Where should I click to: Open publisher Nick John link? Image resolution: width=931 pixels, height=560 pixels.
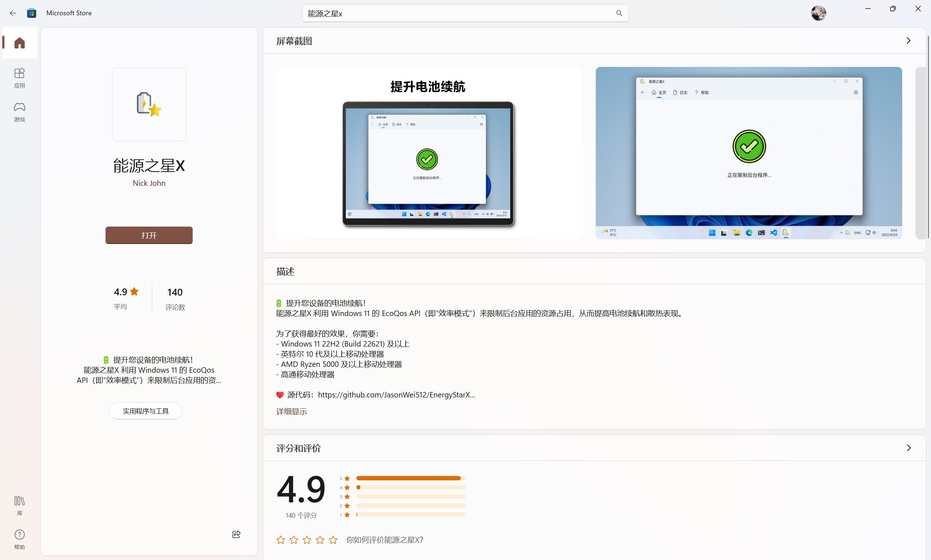149,183
